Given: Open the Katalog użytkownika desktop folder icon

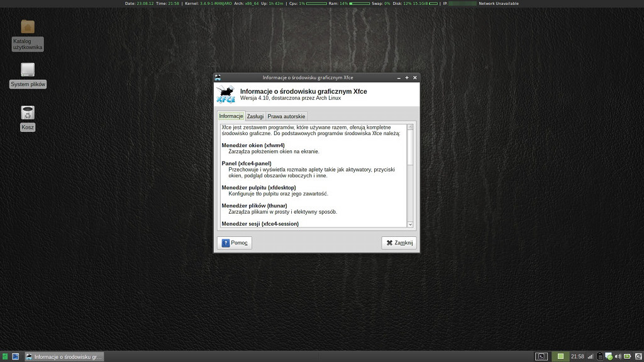Looking at the screenshot, I should point(28,27).
